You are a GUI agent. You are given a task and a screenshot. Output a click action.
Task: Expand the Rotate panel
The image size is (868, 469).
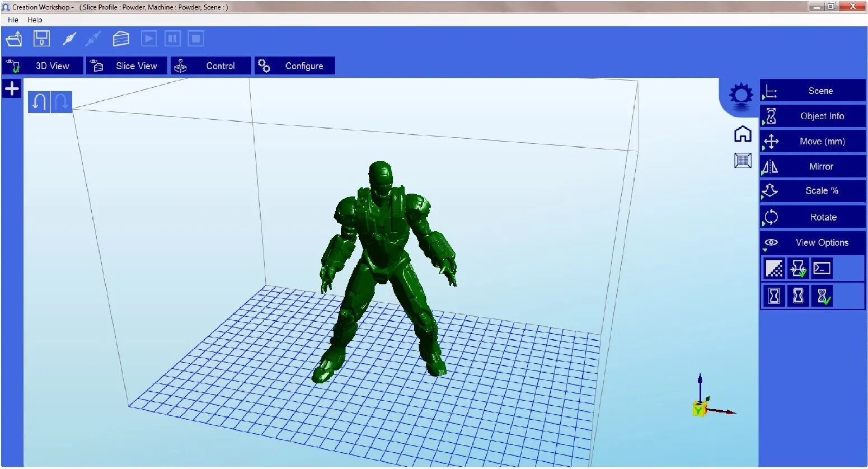click(x=813, y=217)
